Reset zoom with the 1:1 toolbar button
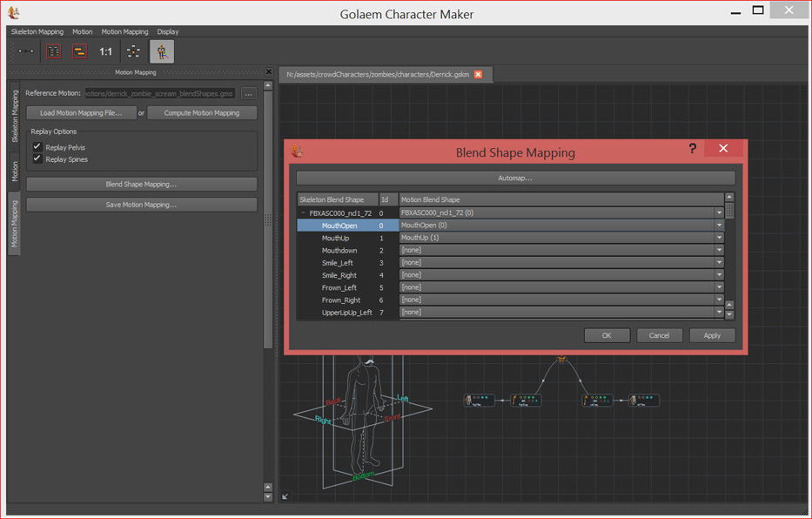812x519 pixels. click(105, 51)
